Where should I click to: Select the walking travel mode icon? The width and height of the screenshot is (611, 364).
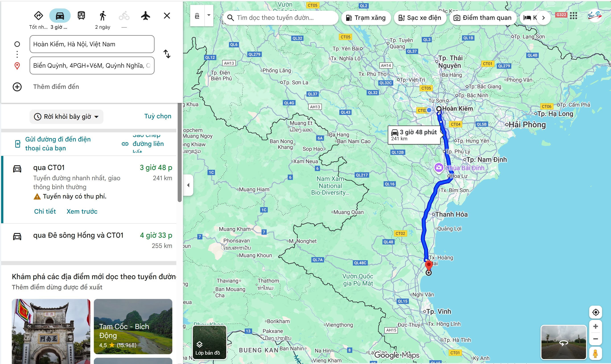(x=103, y=16)
